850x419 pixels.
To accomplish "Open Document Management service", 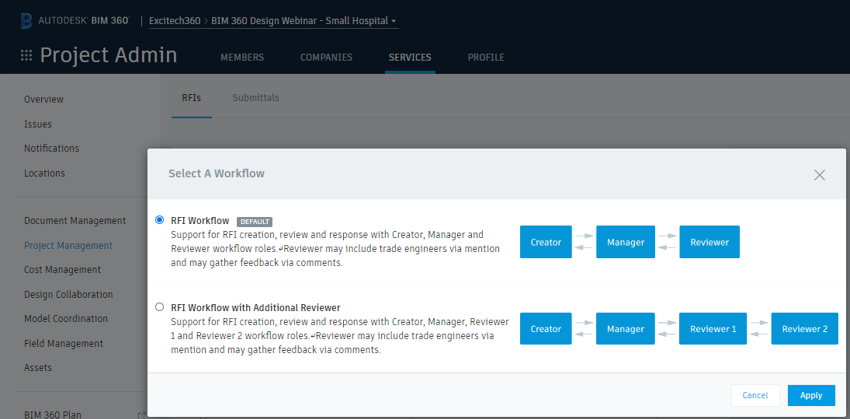I will point(75,221).
